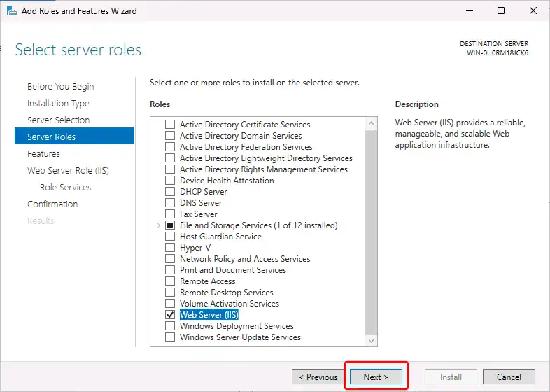550x392 pixels.
Task: Click the Next button
Action: [x=375, y=377]
